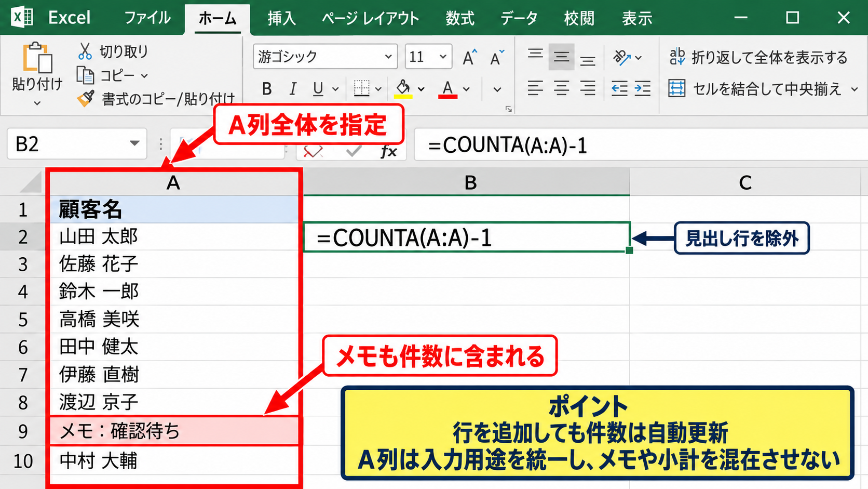The image size is (868, 489).
Task: Open the ファイル tab
Action: coord(147,18)
